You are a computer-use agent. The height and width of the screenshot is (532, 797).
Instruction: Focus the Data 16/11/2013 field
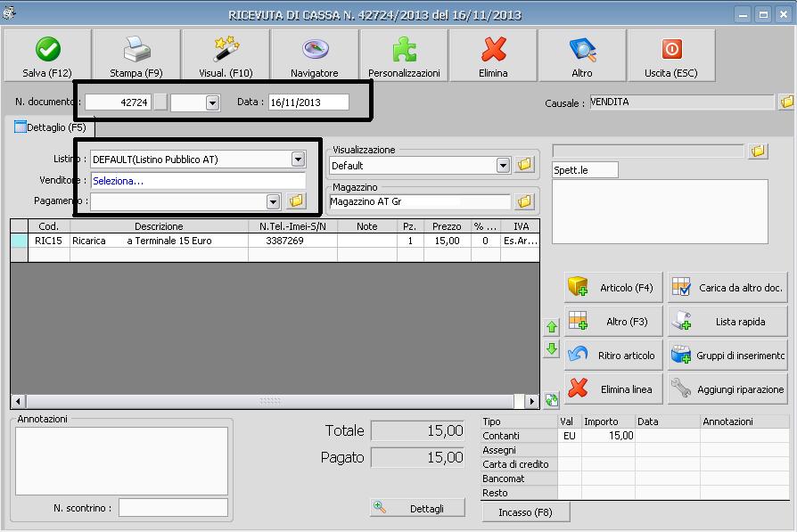click(308, 102)
